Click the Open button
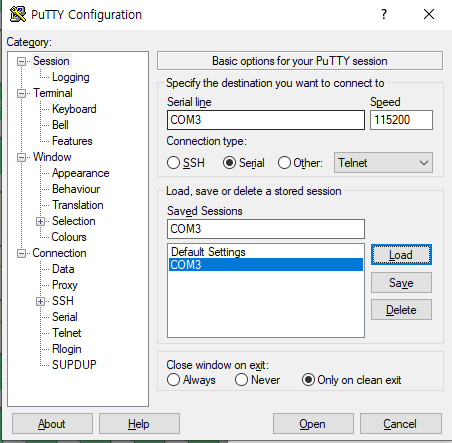 pyautogui.click(x=313, y=424)
